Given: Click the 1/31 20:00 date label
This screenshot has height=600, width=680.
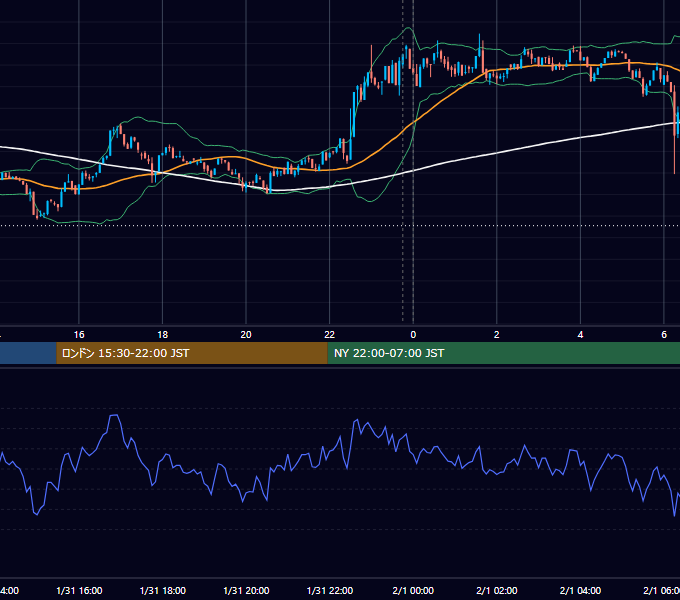Looking at the screenshot, I should pyautogui.click(x=246, y=591).
